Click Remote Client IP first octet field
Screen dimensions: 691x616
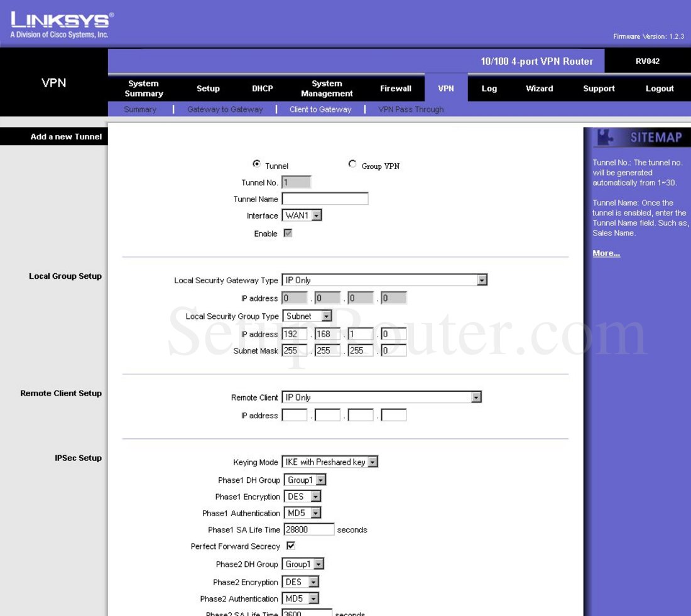click(295, 415)
